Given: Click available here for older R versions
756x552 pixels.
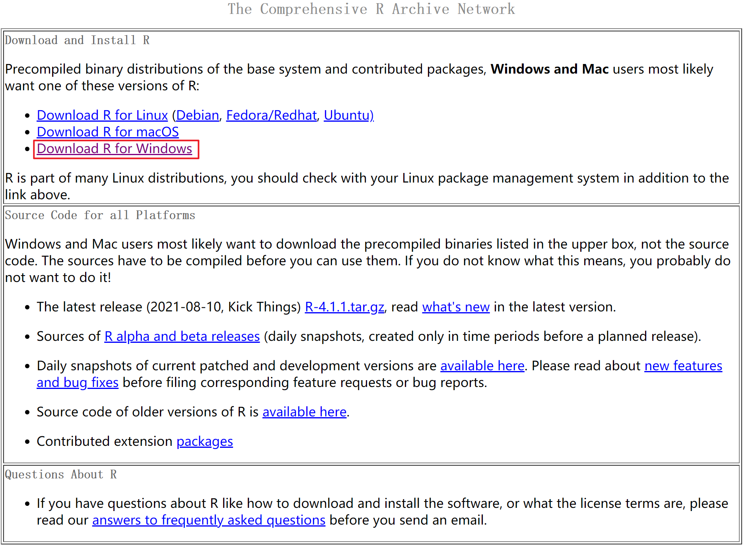Looking at the screenshot, I should coord(305,412).
